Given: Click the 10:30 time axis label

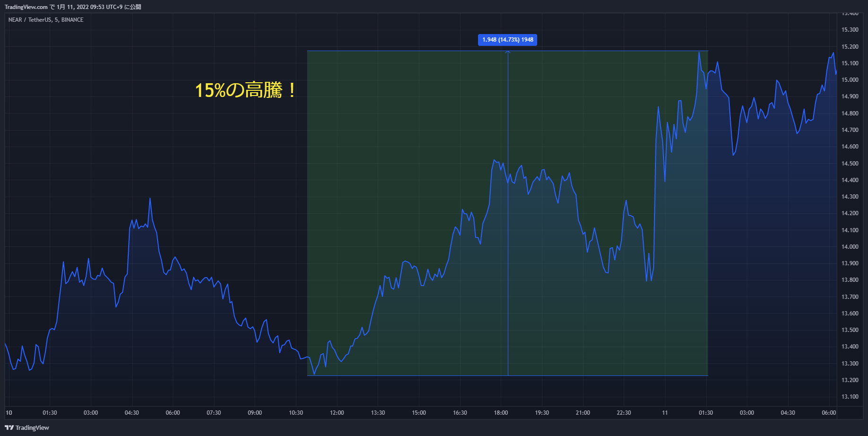Looking at the screenshot, I should [x=296, y=413].
